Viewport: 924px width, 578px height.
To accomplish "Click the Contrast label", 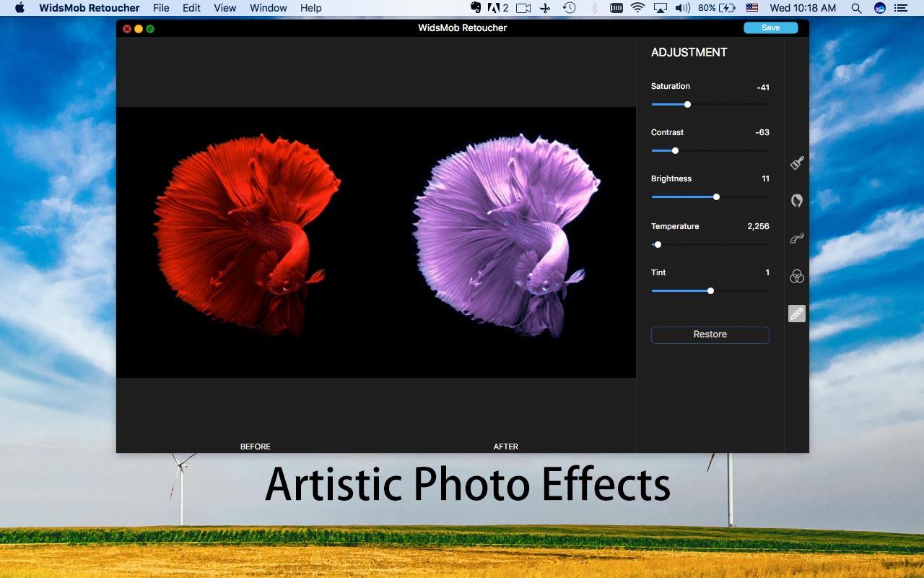I will click(x=667, y=132).
